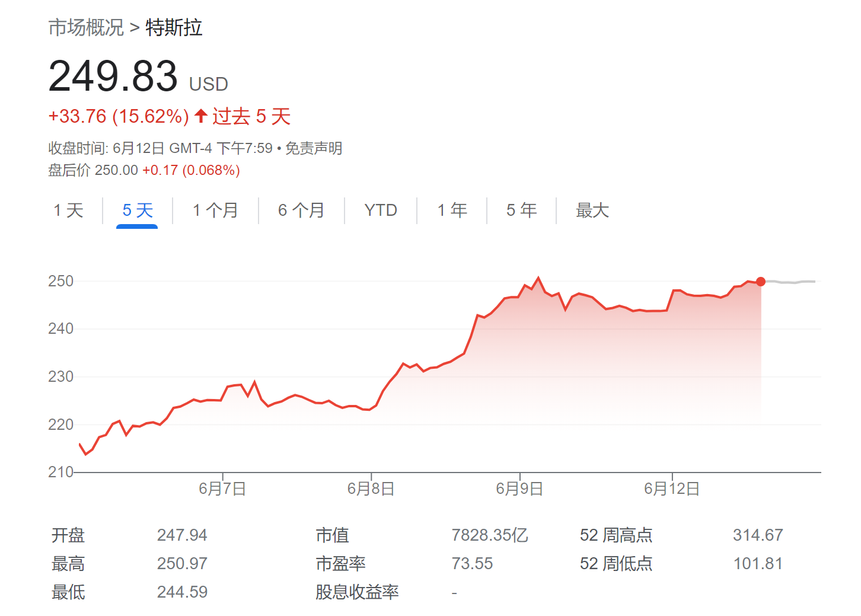Click the red up-arrow price change icon
The width and height of the screenshot is (861, 616).
[201, 116]
